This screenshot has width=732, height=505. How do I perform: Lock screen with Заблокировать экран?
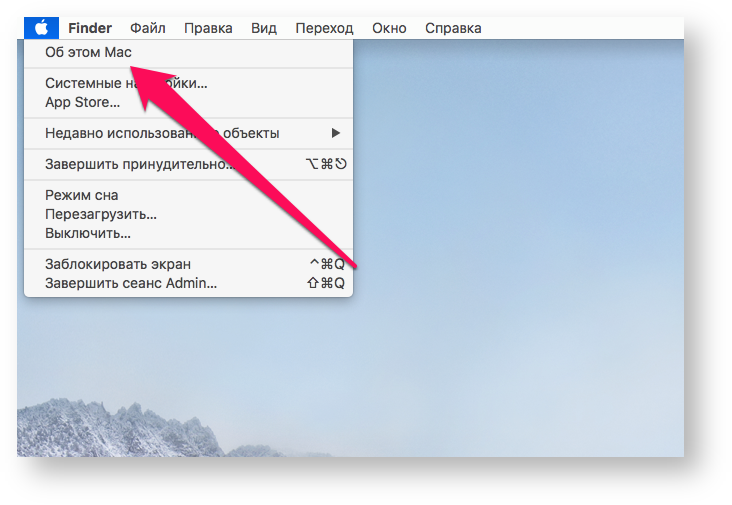pos(118,264)
